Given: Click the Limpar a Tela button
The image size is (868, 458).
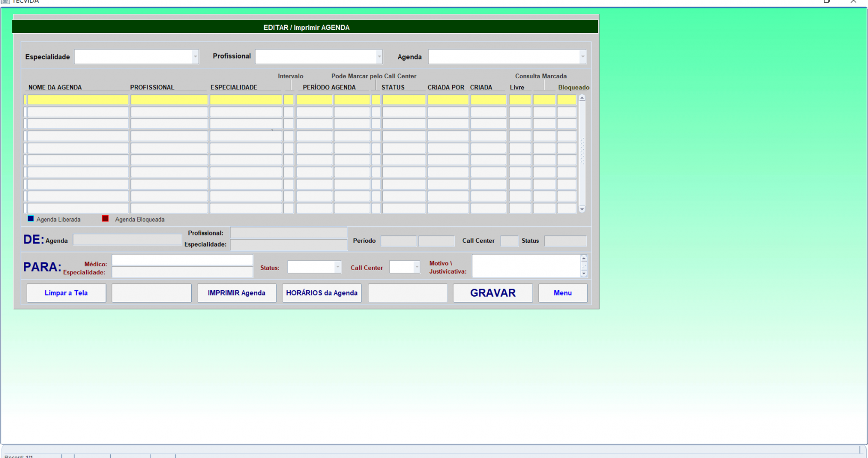Looking at the screenshot, I should pos(67,293).
